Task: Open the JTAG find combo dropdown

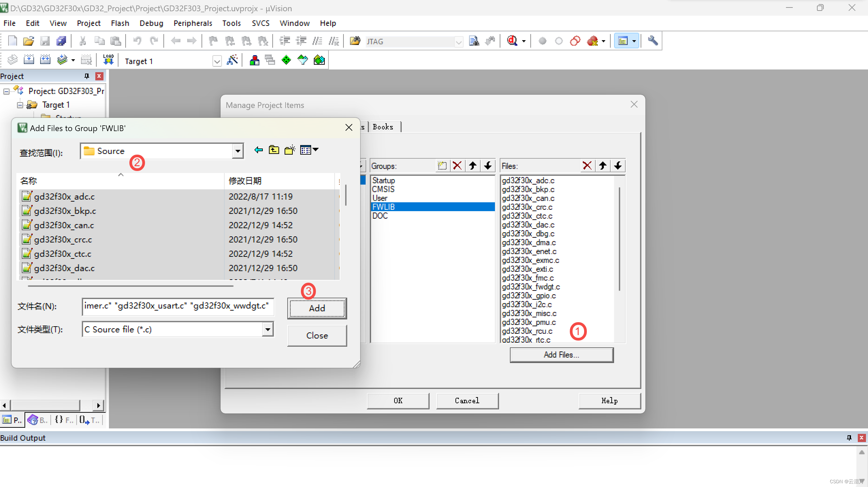Action: coord(459,42)
